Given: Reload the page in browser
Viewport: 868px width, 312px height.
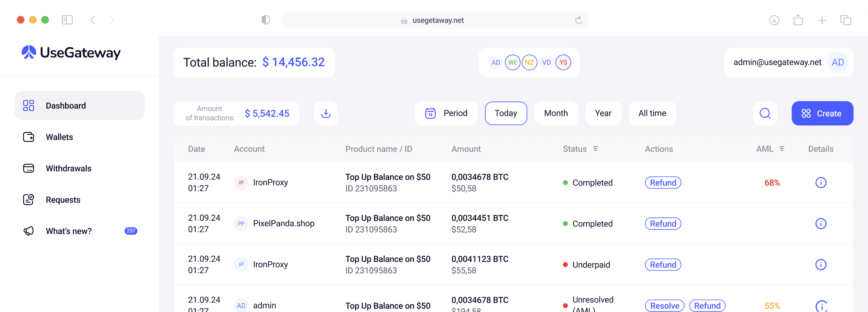Looking at the screenshot, I should coord(578,20).
